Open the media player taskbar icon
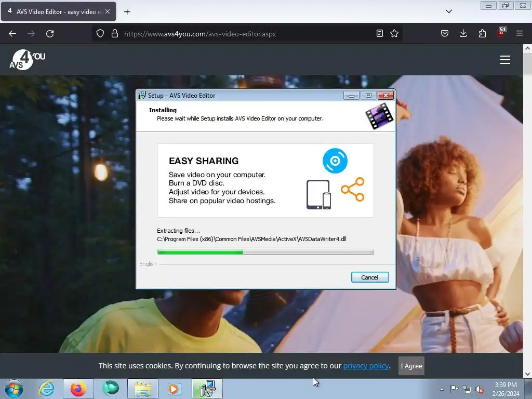The width and height of the screenshot is (532, 399). point(175,389)
